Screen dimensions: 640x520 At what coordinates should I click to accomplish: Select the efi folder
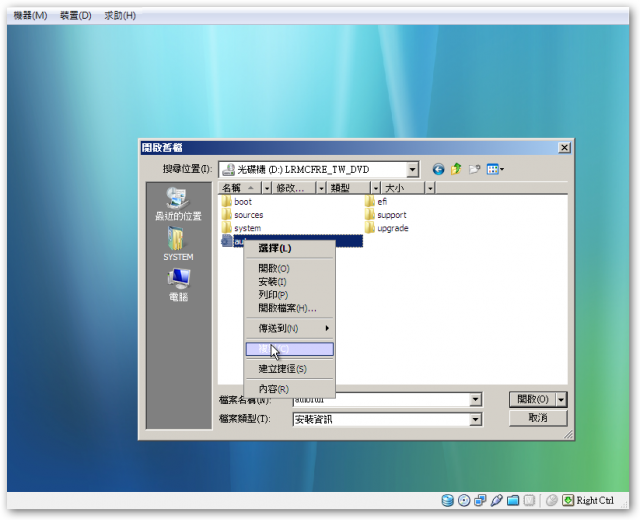pyautogui.click(x=376, y=202)
